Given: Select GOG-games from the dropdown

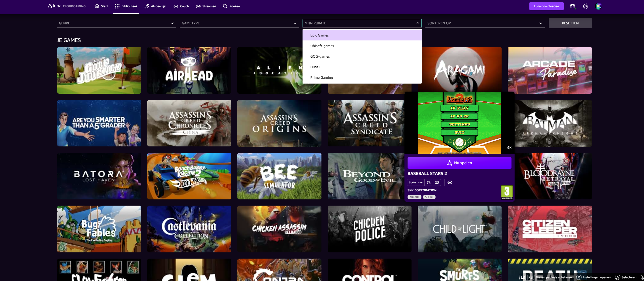Looking at the screenshot, I should coord(362,56).
